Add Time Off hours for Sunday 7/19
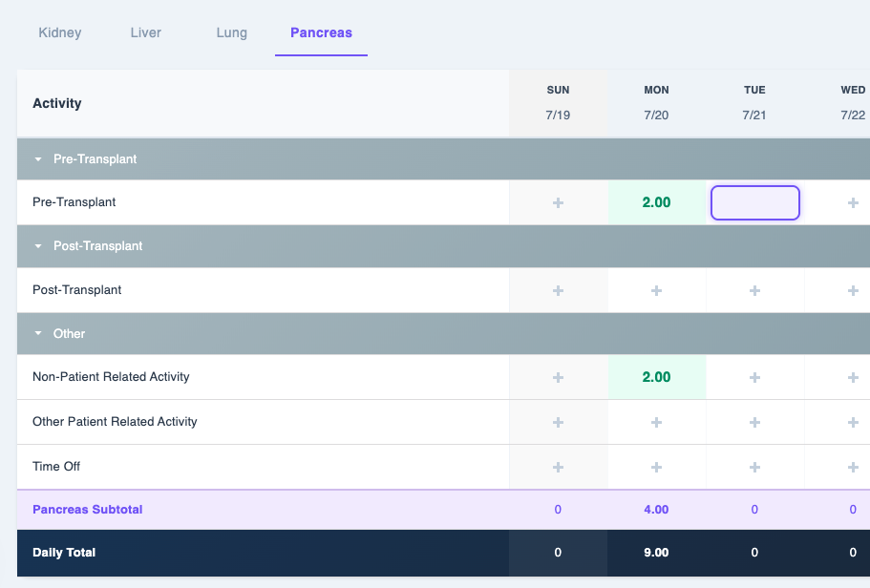 coord(558,468)
